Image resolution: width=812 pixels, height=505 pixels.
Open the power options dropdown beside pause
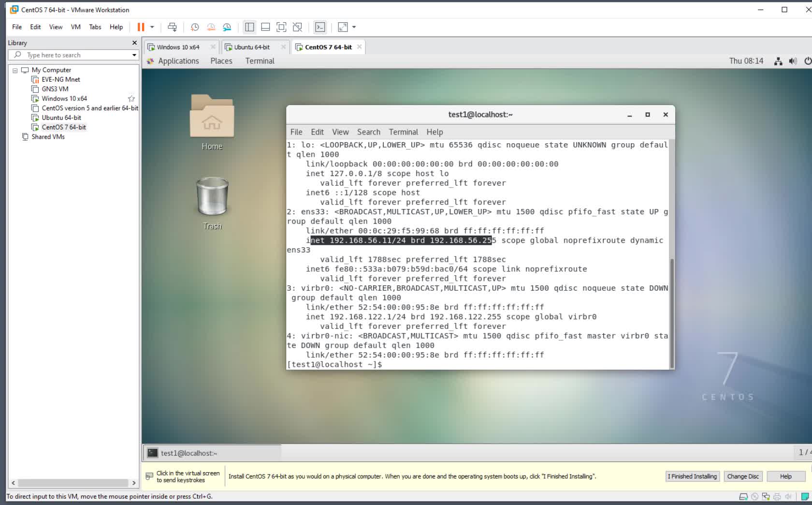click(x=152, y=27)
